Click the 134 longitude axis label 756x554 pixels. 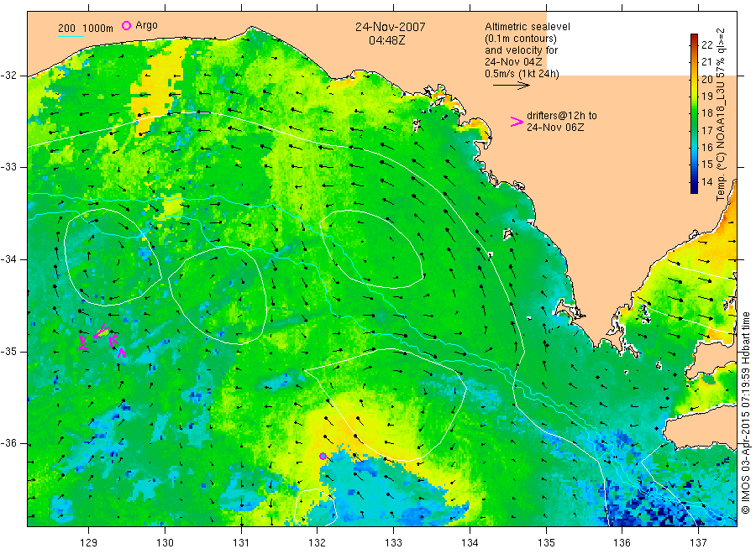click(x=470, y=543)
